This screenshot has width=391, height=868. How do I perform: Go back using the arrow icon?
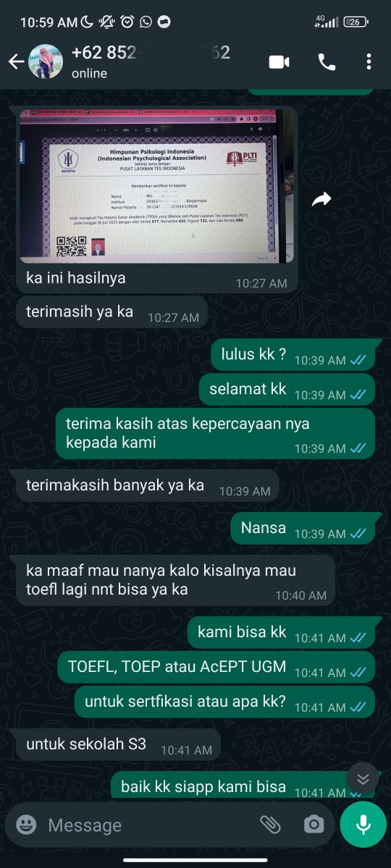click(16, 62)
